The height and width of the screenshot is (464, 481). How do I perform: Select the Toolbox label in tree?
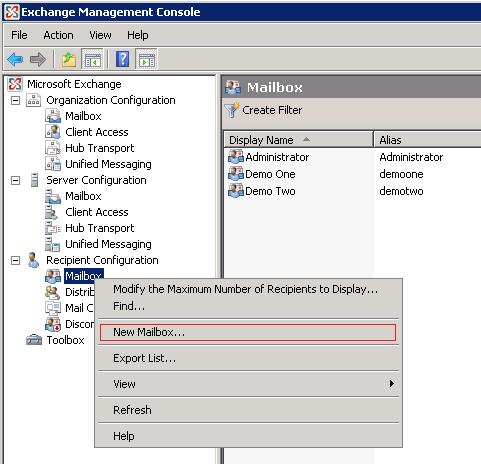pyautogui.click(x=65, y=340)
